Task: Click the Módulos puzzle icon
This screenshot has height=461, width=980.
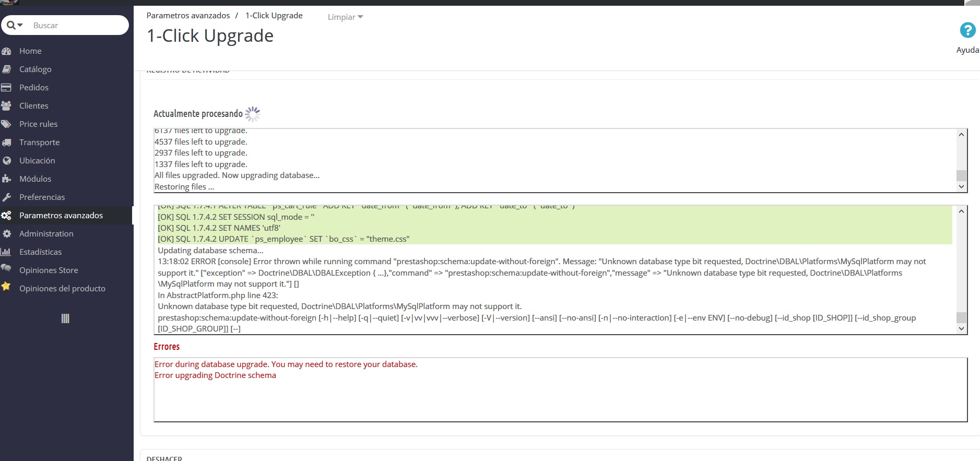Action: coord(6,179)
